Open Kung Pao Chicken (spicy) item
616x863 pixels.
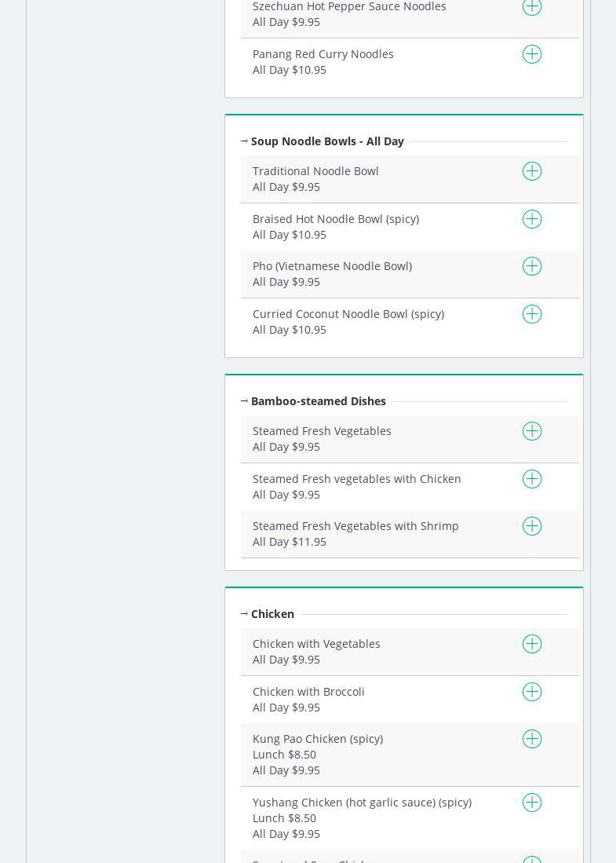click(x=318, y=739)
